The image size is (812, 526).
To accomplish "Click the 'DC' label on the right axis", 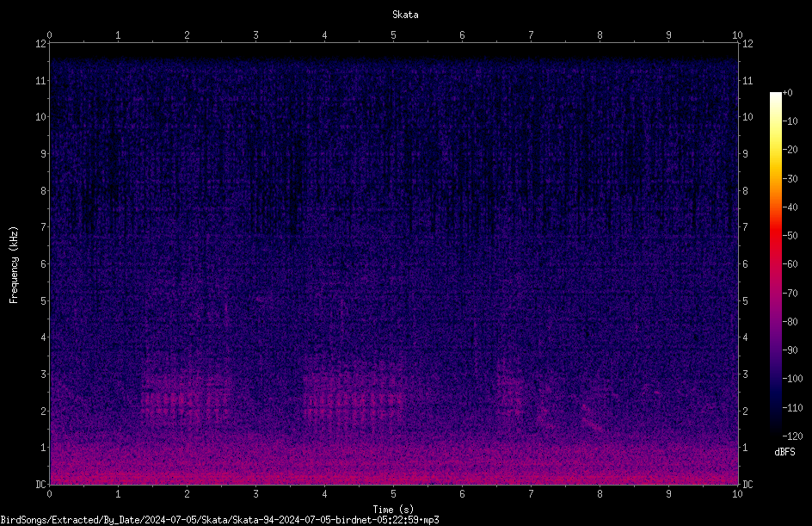I will (x=747, y=485).
